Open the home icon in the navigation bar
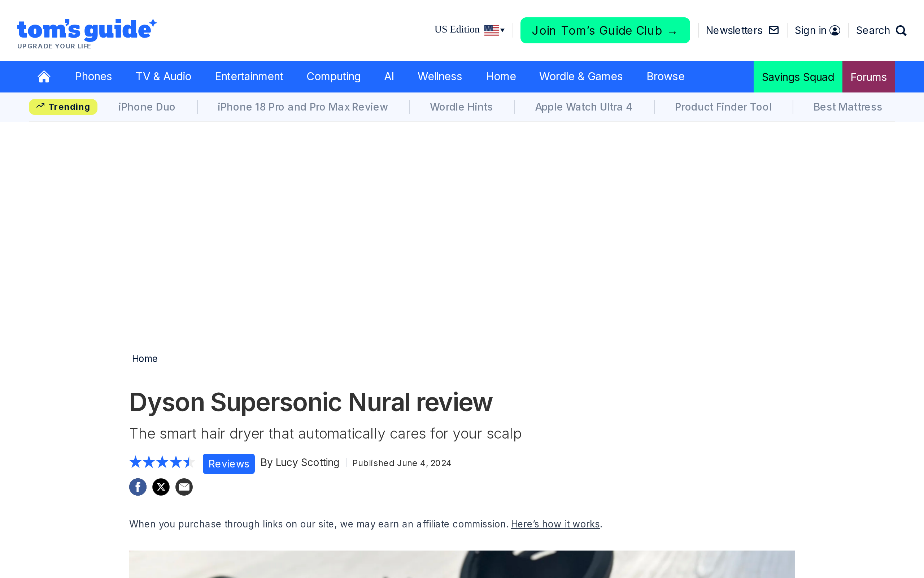 coord(44,77)
